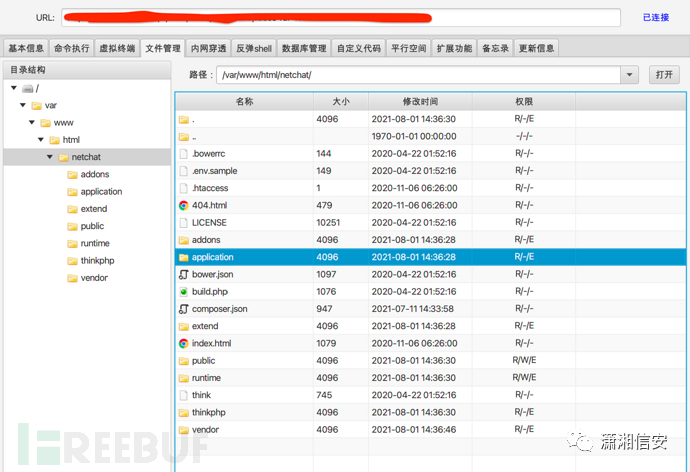Click the folder icon of thinkphp in file list
This screenshot has width=690, height=472.
pos(184,413)
